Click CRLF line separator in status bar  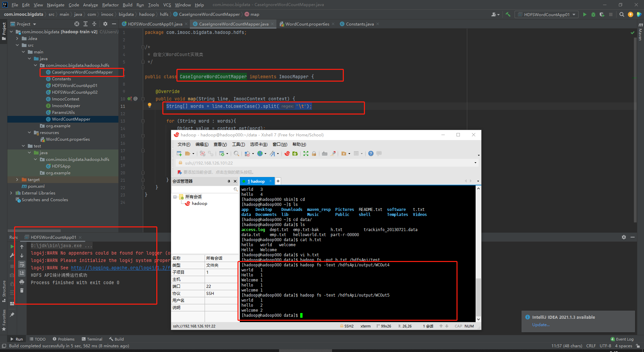[591, 346]
